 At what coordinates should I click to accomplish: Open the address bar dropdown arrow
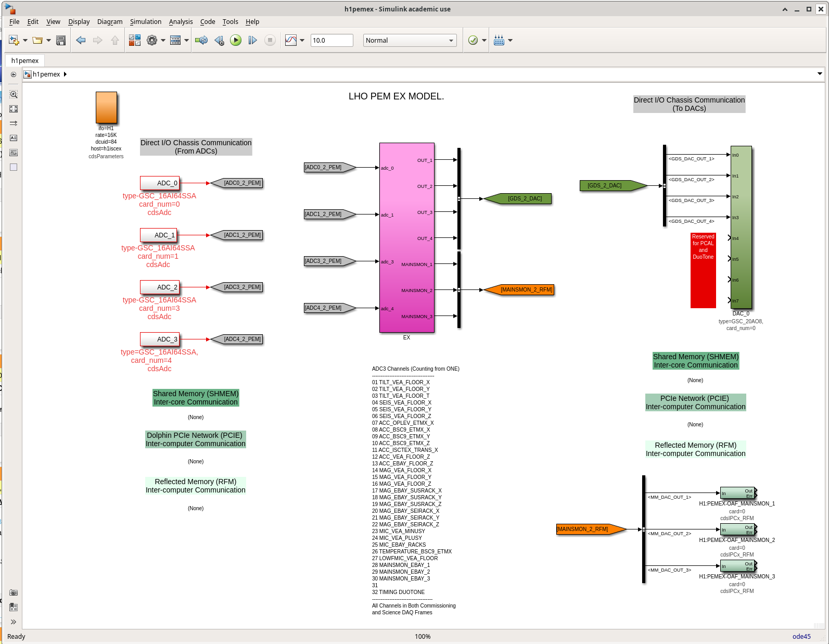pos(820,74)
